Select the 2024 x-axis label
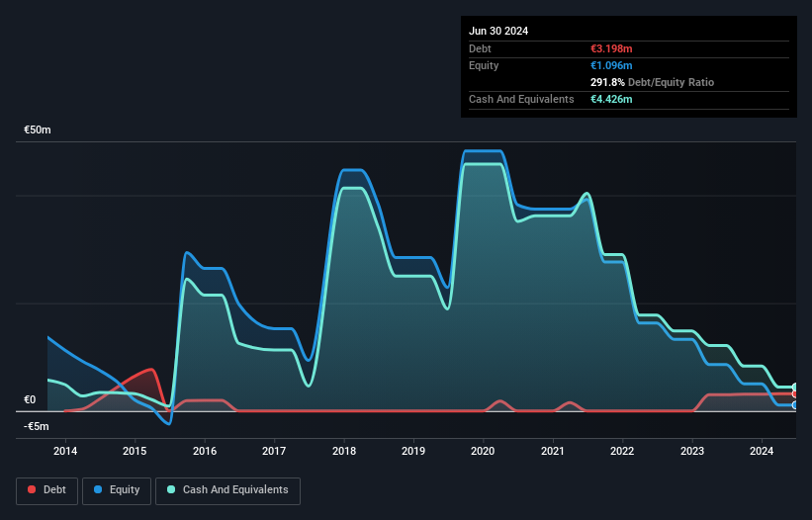The image size is (812, 520). coord(762,451)
